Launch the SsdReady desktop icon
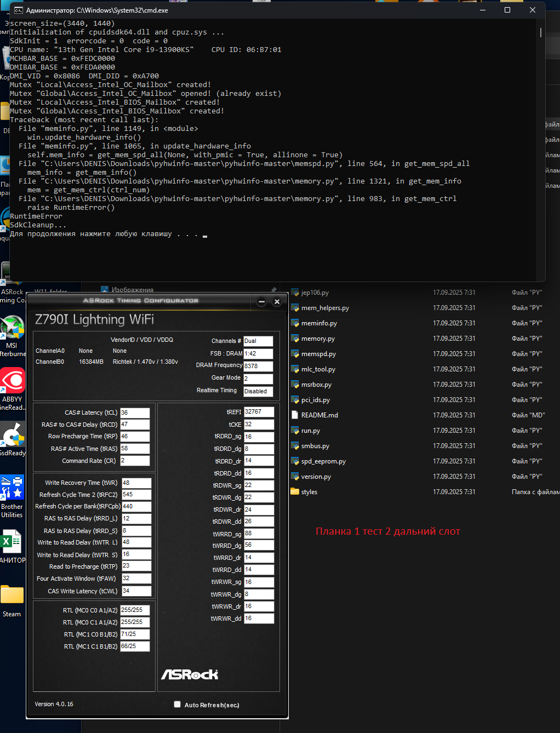Image resolution: width=560 pixels, height=733 pixels. click(12, 434)
